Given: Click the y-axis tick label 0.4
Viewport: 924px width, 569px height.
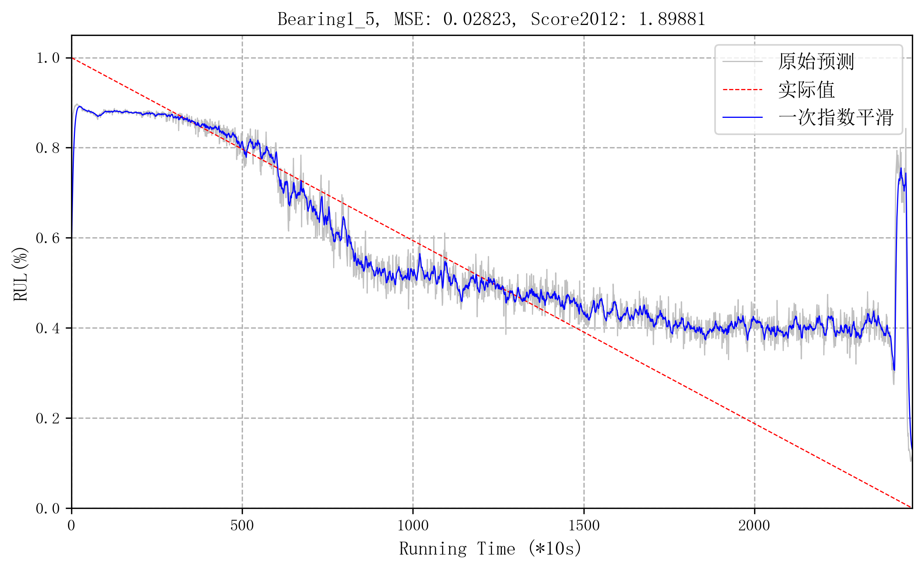Looking at the screenshot, I should [48, 329].
